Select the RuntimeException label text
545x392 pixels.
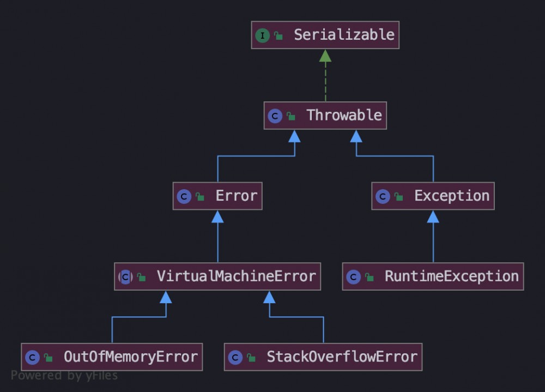click(x=452, y=276)
